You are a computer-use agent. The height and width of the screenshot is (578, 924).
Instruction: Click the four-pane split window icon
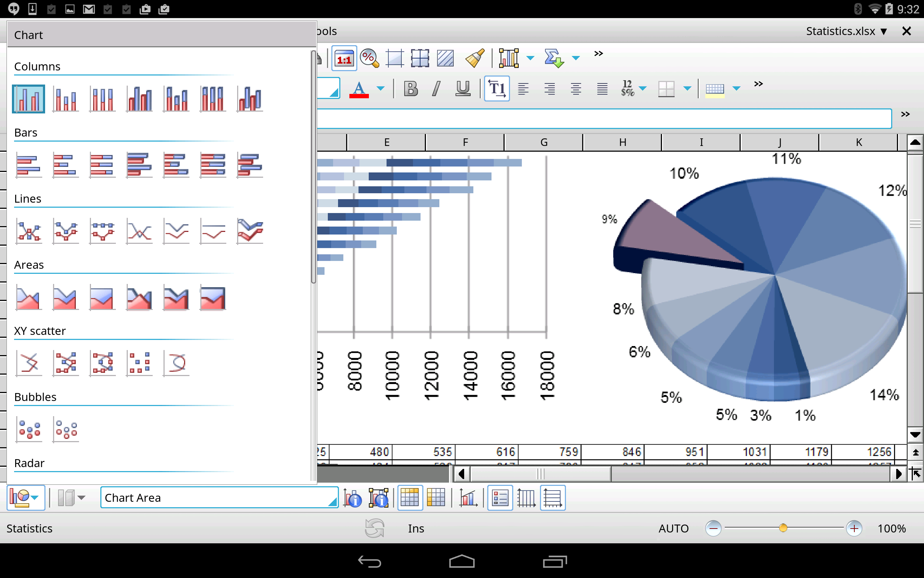click(x=420, y=59)
